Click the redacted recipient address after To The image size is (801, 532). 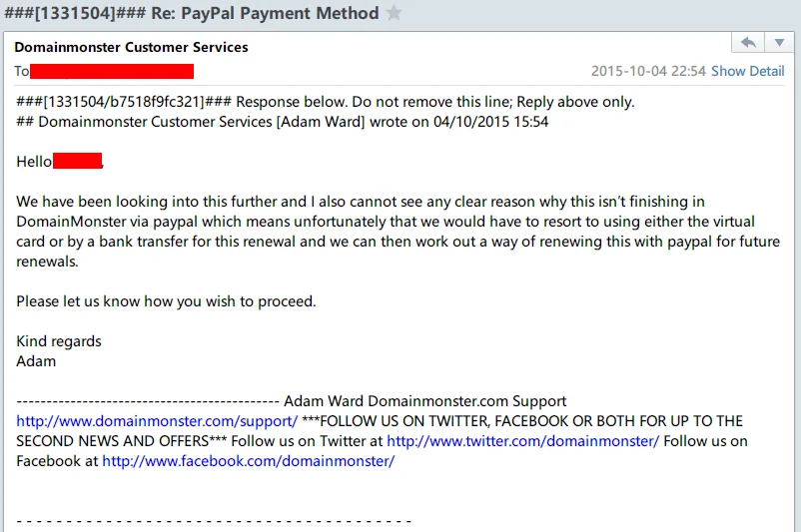click(112, 72)
